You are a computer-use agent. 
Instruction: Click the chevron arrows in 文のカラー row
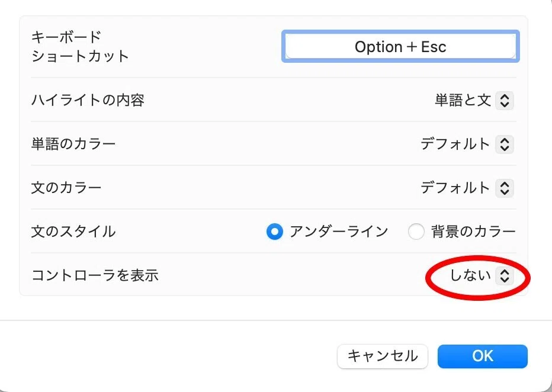click(505, 188)
